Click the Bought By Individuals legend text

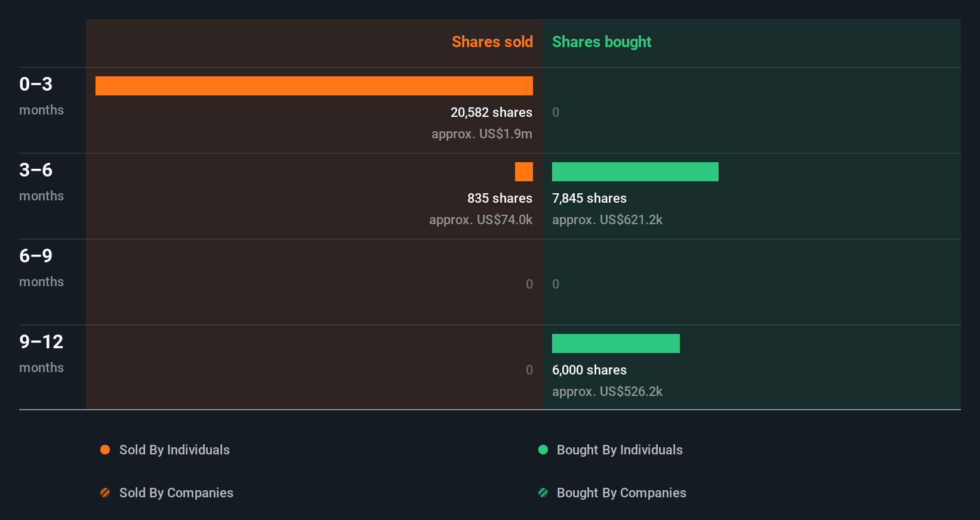tap(620, 450)
